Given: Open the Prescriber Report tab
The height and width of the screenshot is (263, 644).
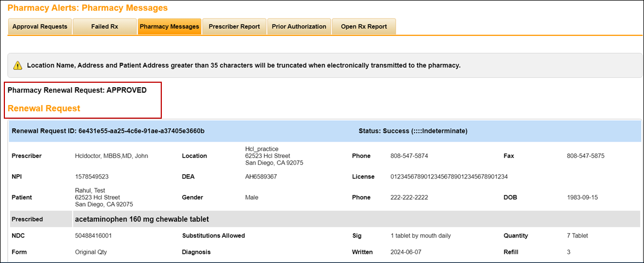Looking at the screenshot, I should pos(234,26).
